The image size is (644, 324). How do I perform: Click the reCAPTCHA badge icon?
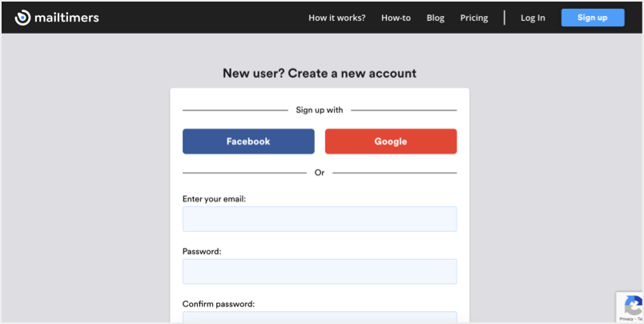(632, 306)
